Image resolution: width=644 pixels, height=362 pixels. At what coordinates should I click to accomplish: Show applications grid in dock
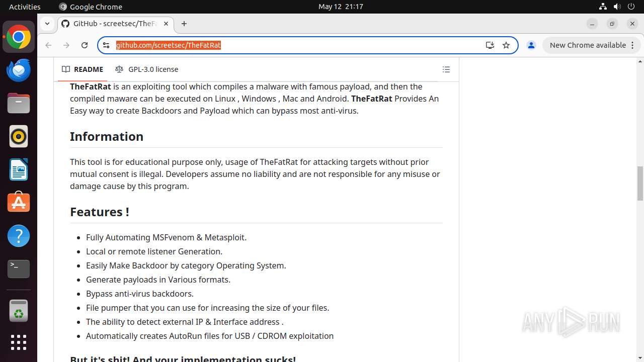tap(19, 342)
